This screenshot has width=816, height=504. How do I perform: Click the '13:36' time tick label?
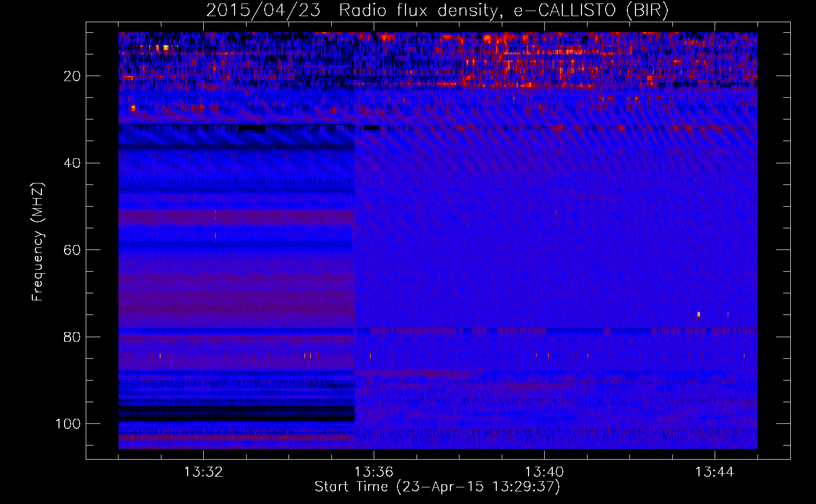(x=374, y=472)
